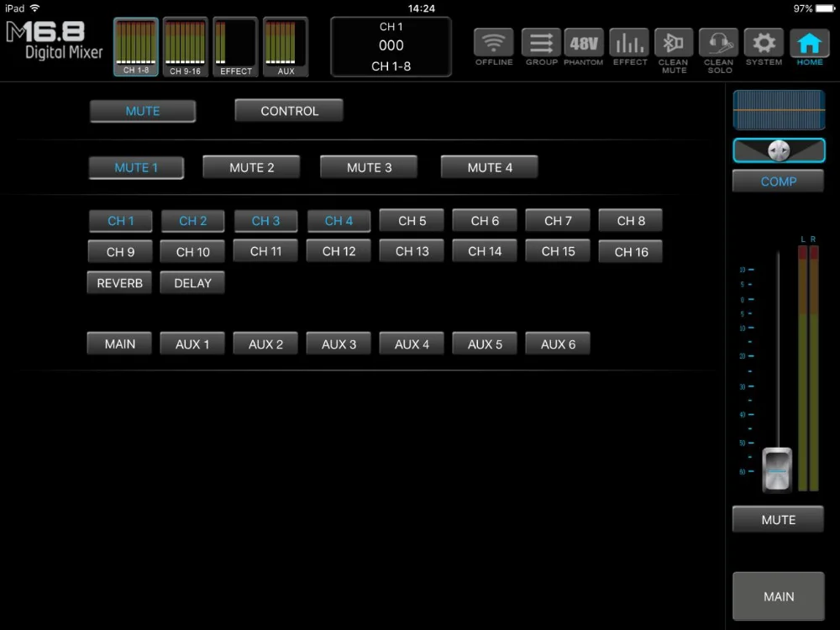The height and width of the screenshot is (630, 840).
Task: Toggle CH 5 in the mute group
Action: pyautogui.click(x=412, y=220)
